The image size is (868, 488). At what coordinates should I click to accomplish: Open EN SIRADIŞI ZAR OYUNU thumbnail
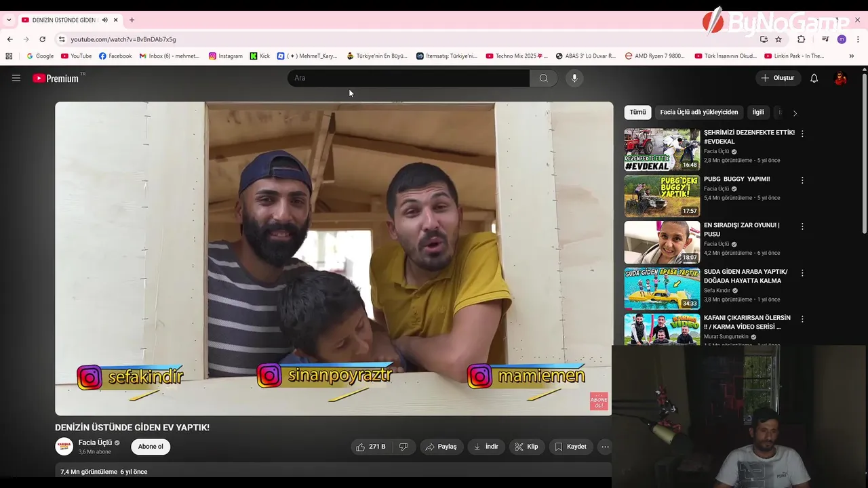pyautogui.click(x=662, y=242)
